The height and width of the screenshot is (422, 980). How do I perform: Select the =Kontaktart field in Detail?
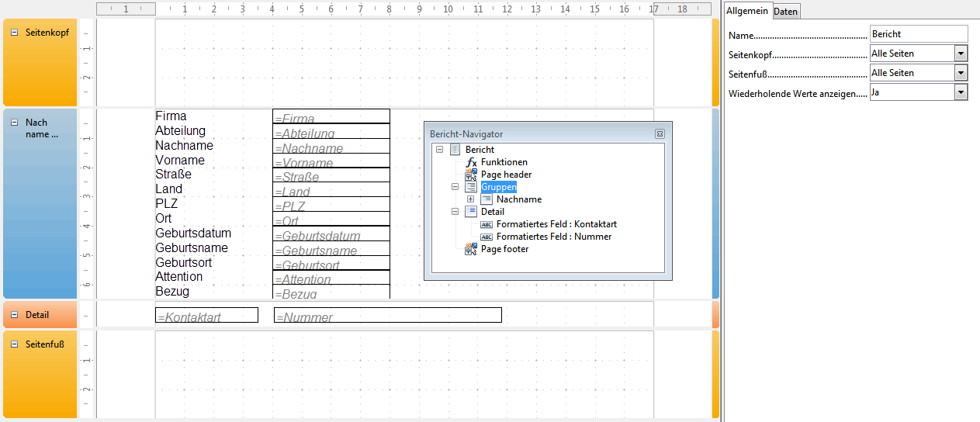(206, 315)
